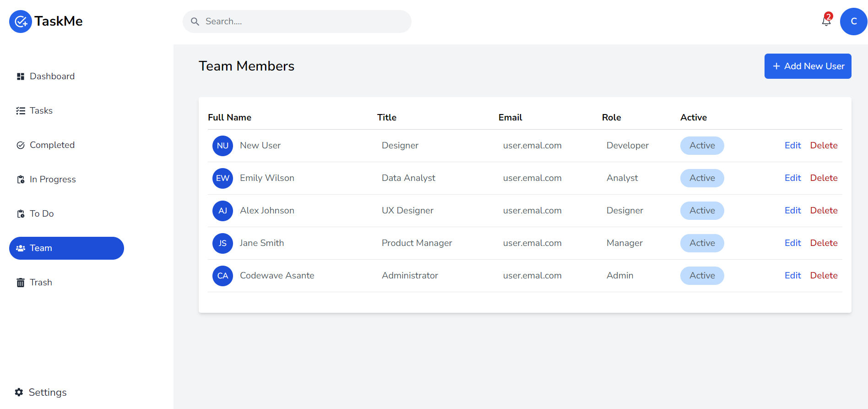Edit Codewave Asante's record
This screenshot has width=868, height=409.
click(793, 276)
